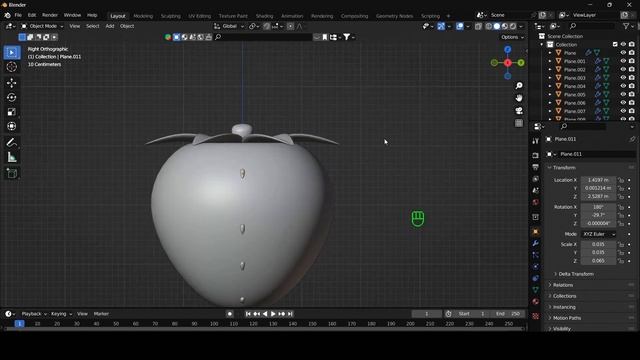Image resolution: width=640 pixels, height=360 pixels.
Task: Expand the Motion Paths panel
Action: point(567,318)
